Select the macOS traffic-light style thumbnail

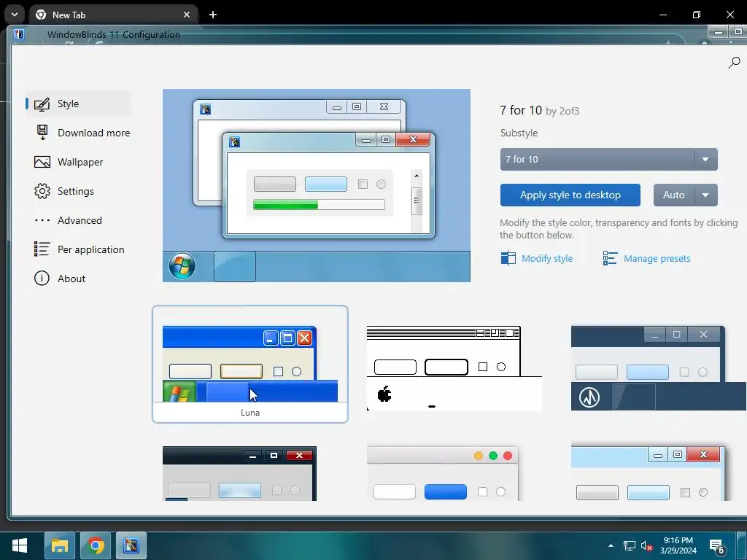tap(443, 473)
